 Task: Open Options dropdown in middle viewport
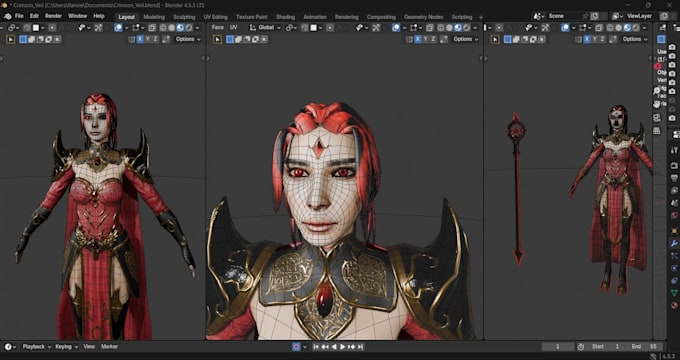[x=465, y=39]
